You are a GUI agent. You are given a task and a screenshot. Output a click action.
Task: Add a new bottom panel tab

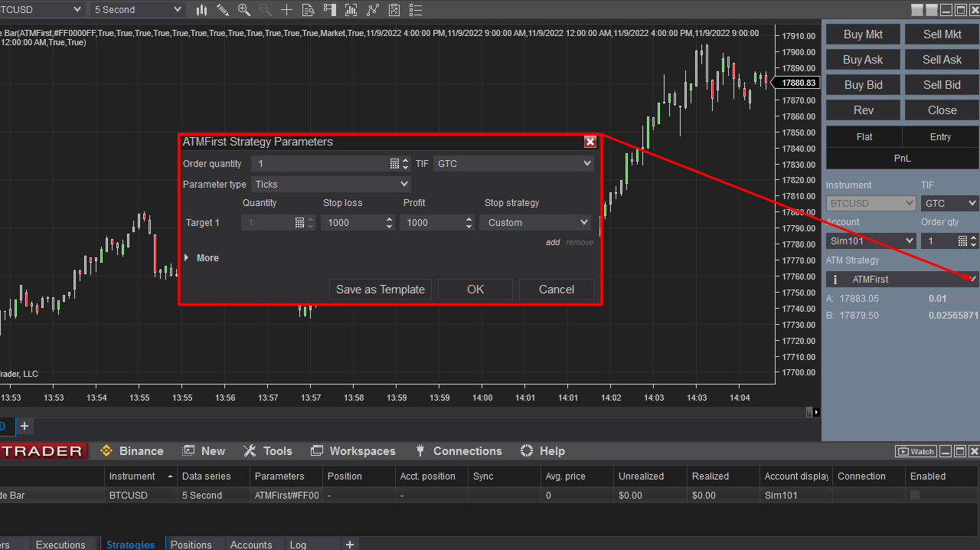click(x=350, y=545)
